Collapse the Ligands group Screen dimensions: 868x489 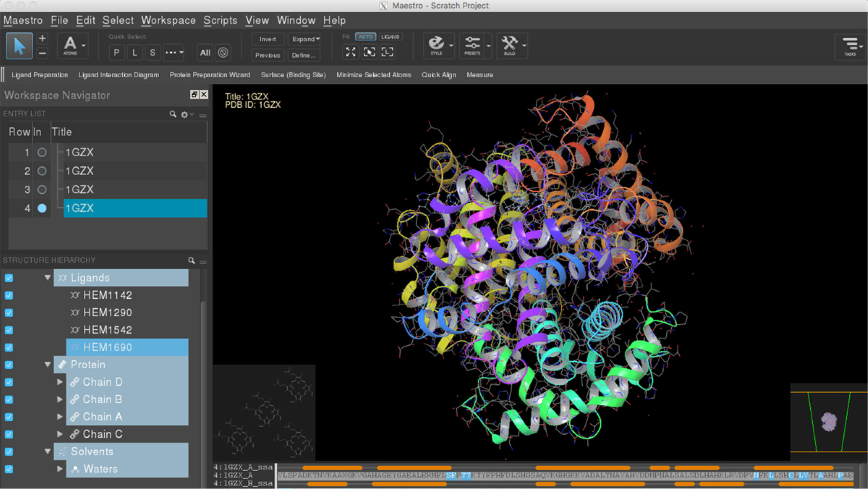pos(48,278)
